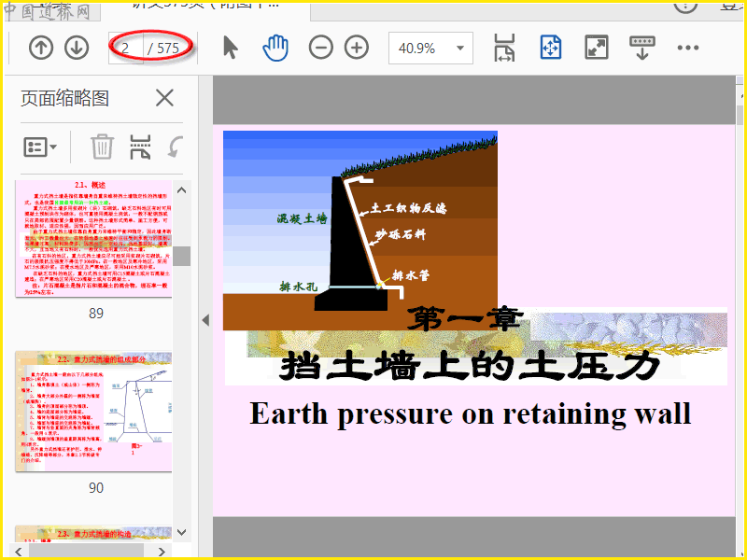Screen dimensions: 747x560
Task: Click the 页面缩略图 panel title
Action: (x=64, y=98)
